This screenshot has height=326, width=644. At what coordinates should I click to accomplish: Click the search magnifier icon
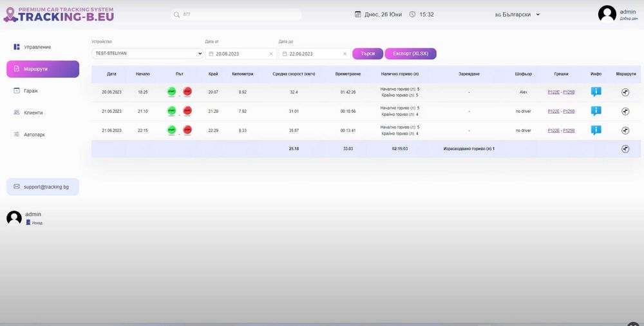176,15
